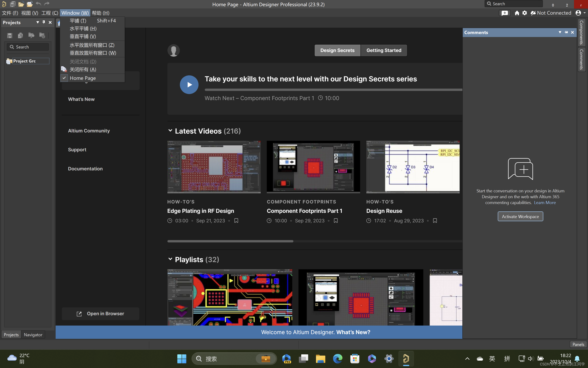The image size is (588, 368).
Task: Open the user account dropdown arrow at top right
Action: coord(584,13)
